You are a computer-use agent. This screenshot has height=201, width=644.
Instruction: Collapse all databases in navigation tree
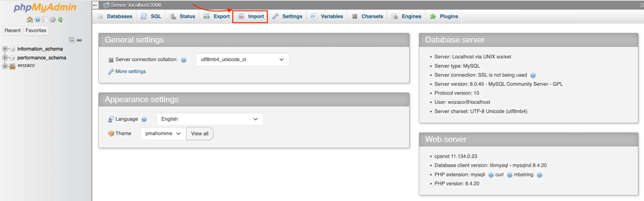[x=72, y=40]
